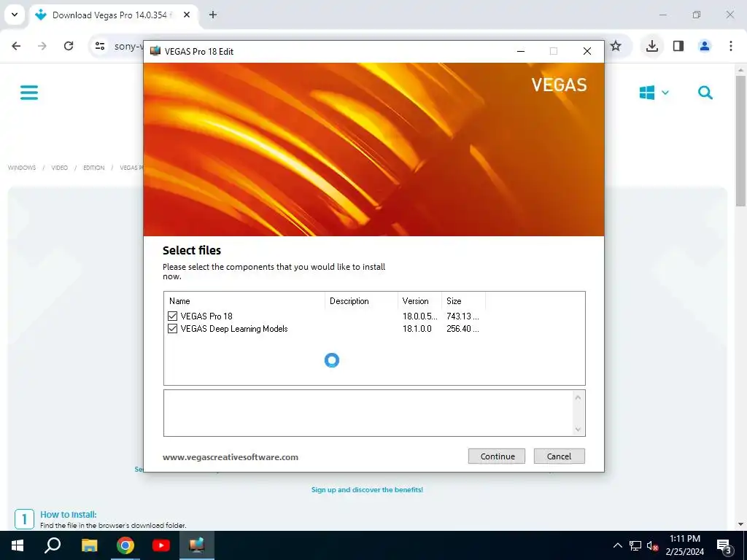Reload the Chrome page
Viewport: 747px width, 560px height.
[69, 46]
